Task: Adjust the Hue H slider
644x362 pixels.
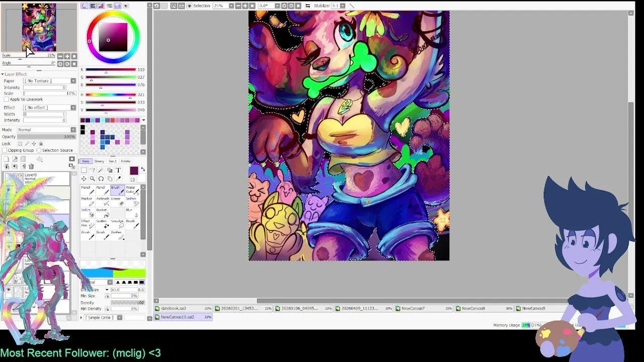Action: (x=111, y=95)
